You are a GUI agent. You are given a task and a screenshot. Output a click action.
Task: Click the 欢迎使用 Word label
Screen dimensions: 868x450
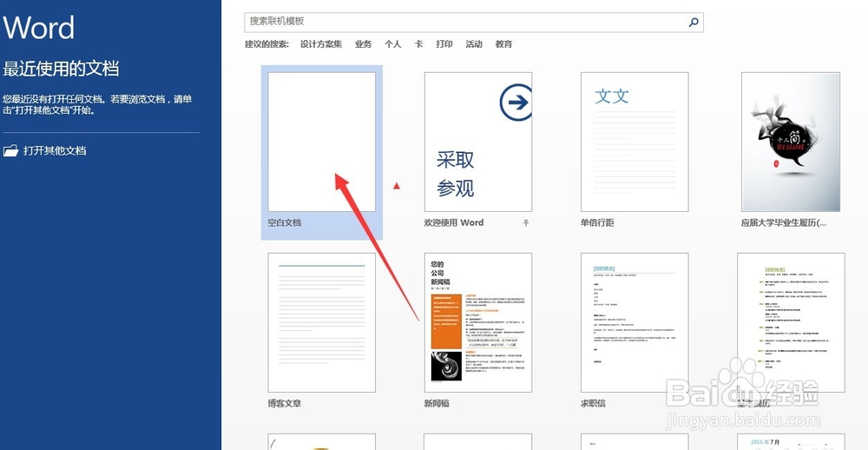point(454,222)
